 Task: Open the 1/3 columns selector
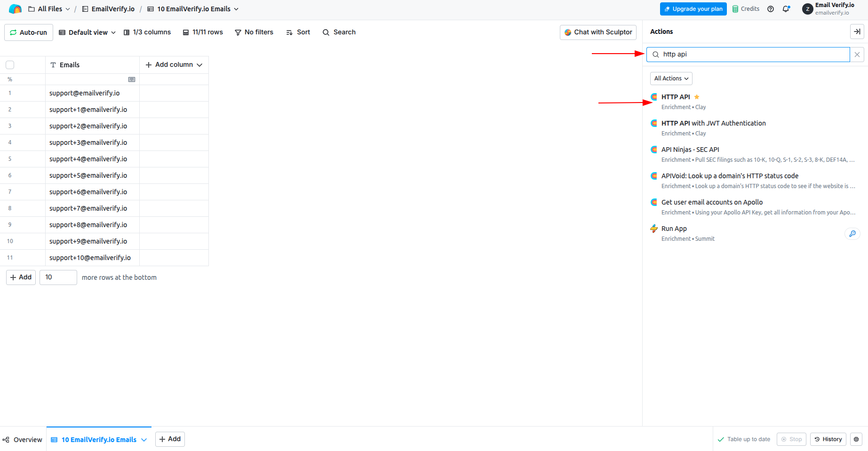pyautogui.click(x=147, y=32)
